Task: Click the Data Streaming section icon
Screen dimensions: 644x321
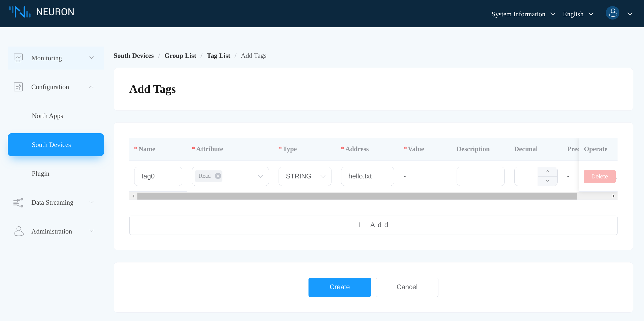Action: tap(18, 202)
